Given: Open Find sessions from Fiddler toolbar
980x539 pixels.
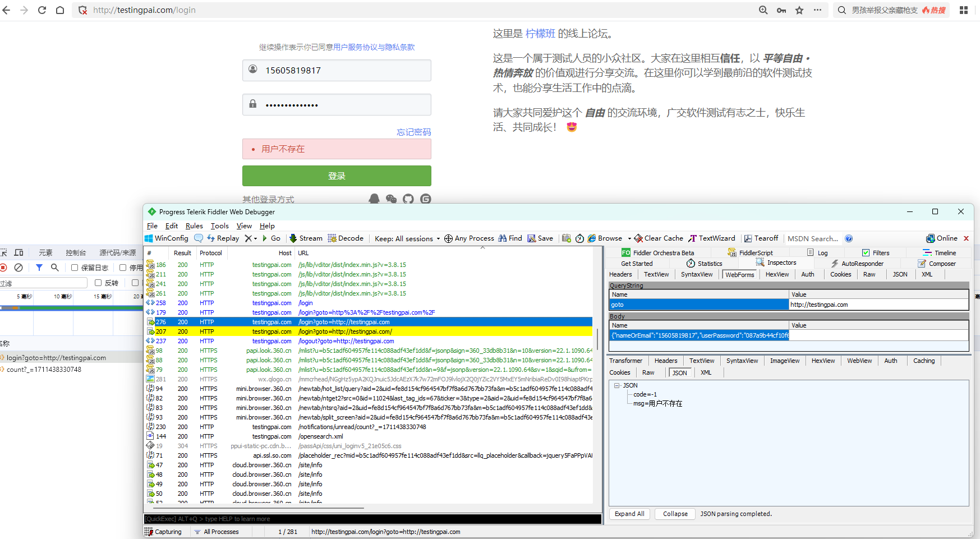Looking at the screenshot, I should click(x=510, y=238).
